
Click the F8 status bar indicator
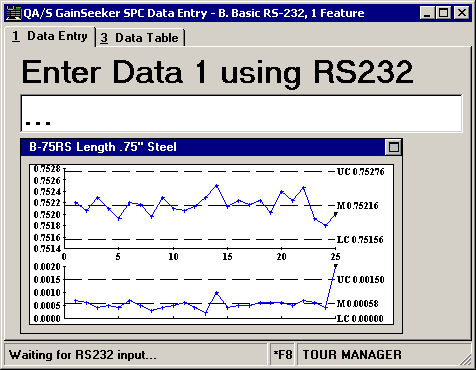click(283, 355)
